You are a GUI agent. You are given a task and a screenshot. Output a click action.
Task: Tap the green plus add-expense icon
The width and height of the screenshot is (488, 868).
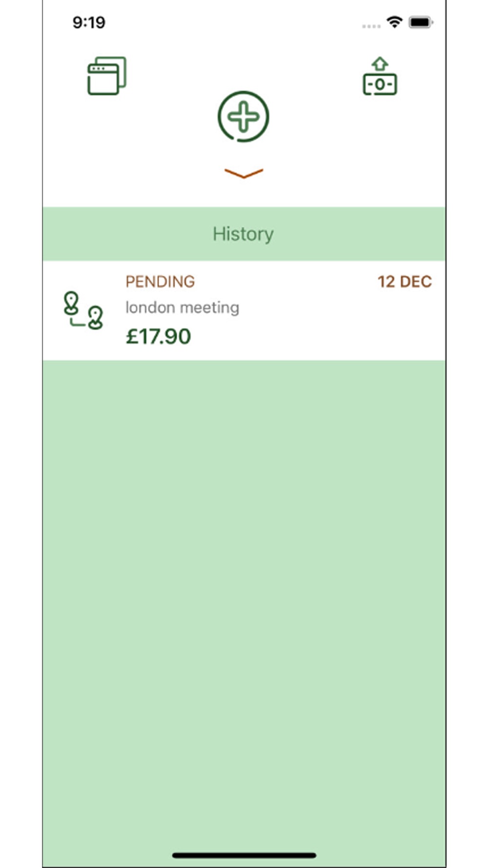pos(243,117)
